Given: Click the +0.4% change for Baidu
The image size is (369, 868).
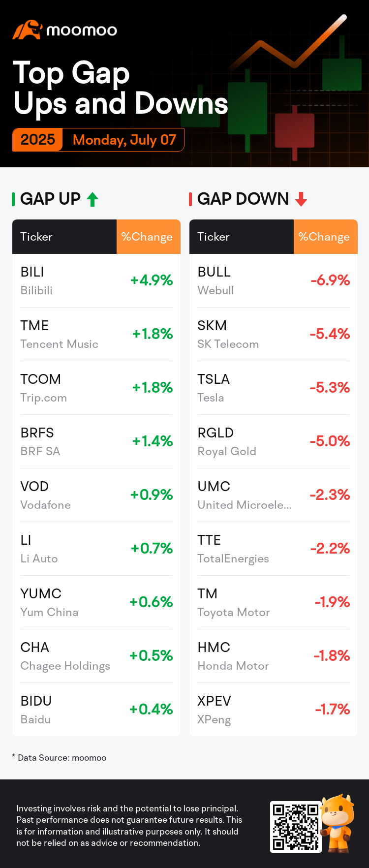Looking at the screenshot, I should (x=151, y=709).
